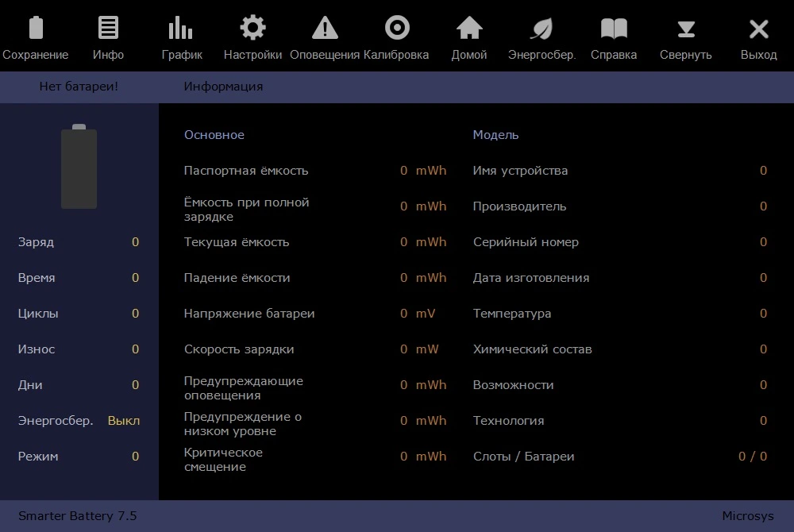
Task: Click 'Падение ёмкости' label
Action: (x=237, y=278)
